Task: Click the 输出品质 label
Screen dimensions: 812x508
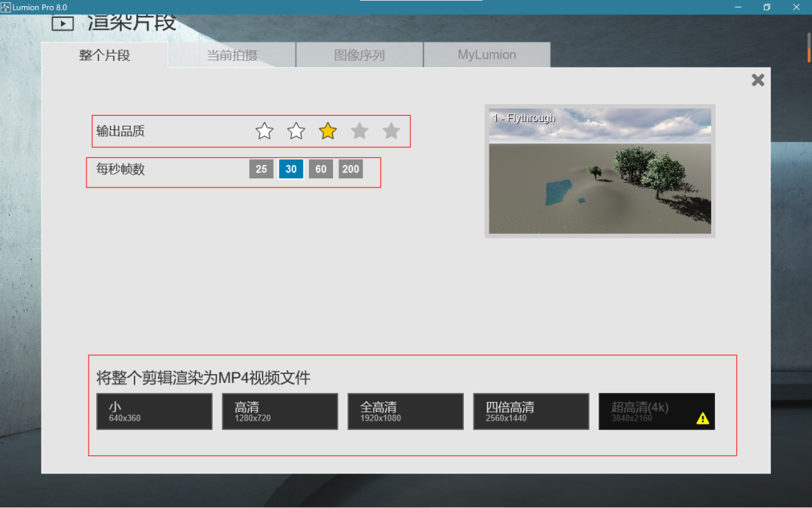Action: [120, 131]
